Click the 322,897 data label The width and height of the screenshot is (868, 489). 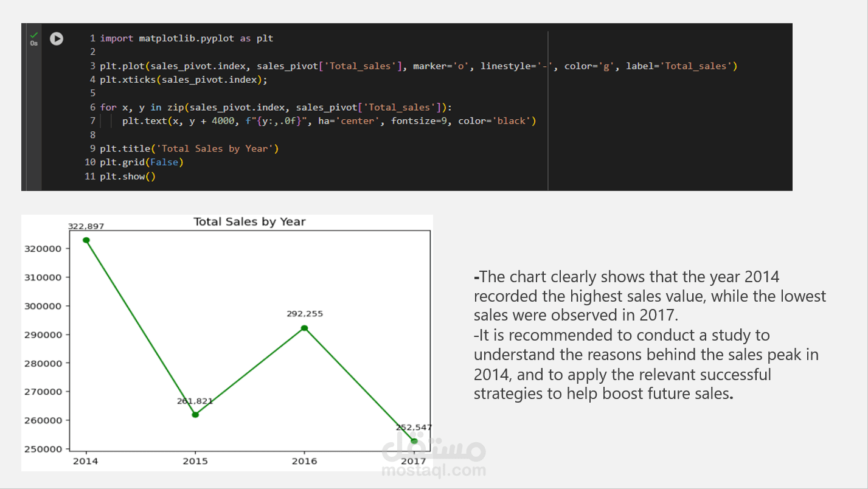pyautogui.click(x=86, y=226)
